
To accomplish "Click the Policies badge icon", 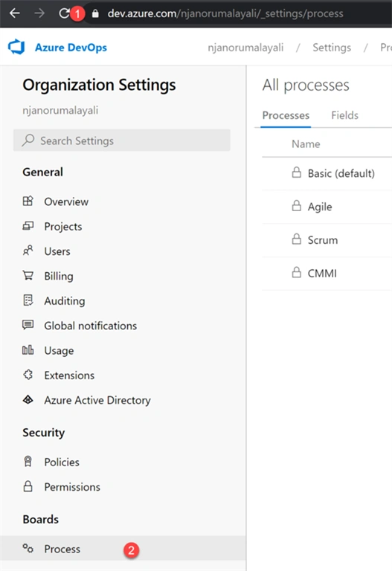I will click(x=28, y=462).
